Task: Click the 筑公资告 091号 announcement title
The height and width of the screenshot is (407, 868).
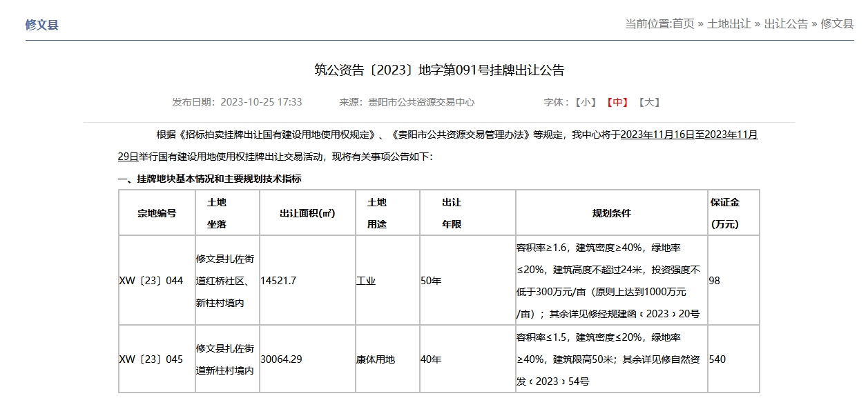Action: click(439, 70)
